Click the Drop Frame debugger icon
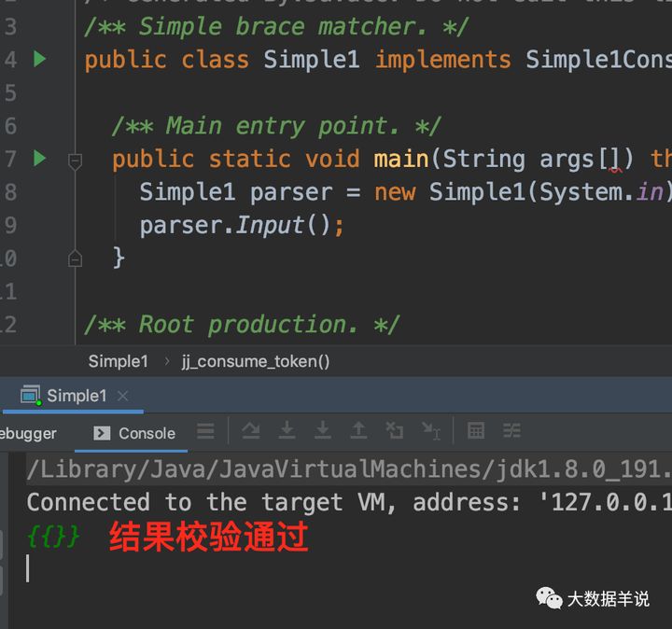Image resolution: width=672 pixels, height=629 pixels. (394, 430)
